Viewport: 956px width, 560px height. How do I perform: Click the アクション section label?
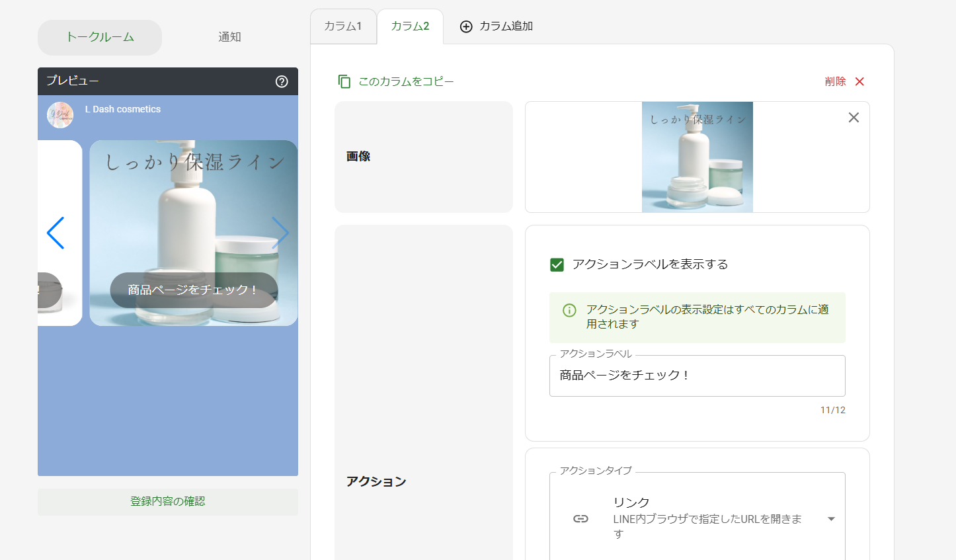click(376, 481)
